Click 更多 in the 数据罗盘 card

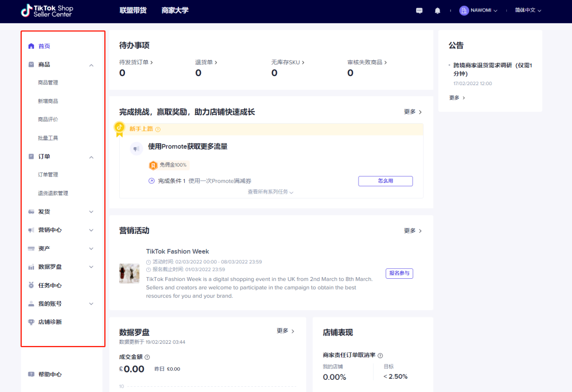285,331
